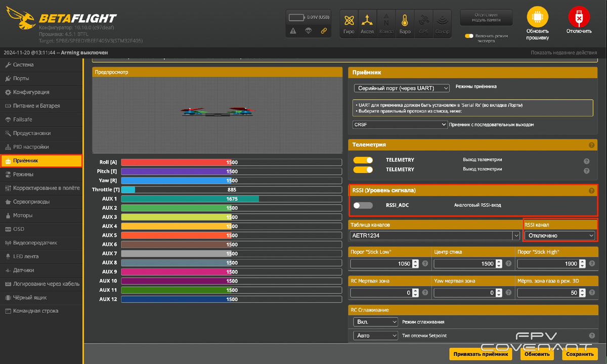Click the Bind Receiver button
This screenshot has width=607, height=364.
[481, 354]
